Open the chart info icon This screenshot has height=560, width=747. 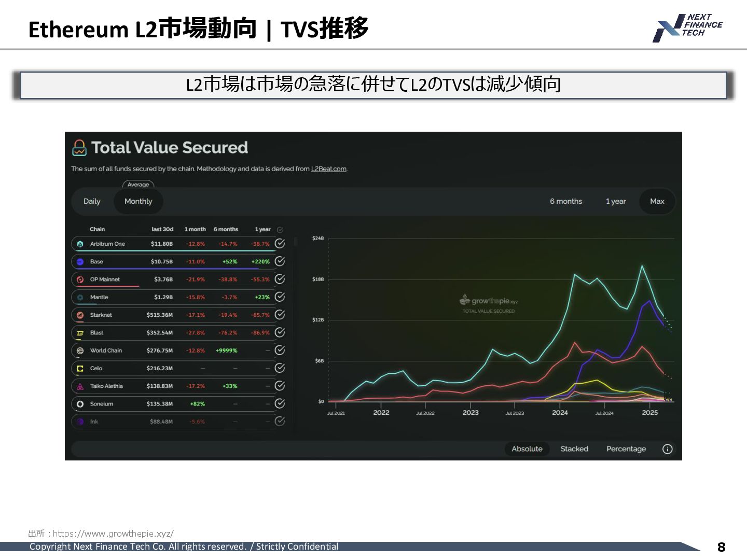(668, 449)
